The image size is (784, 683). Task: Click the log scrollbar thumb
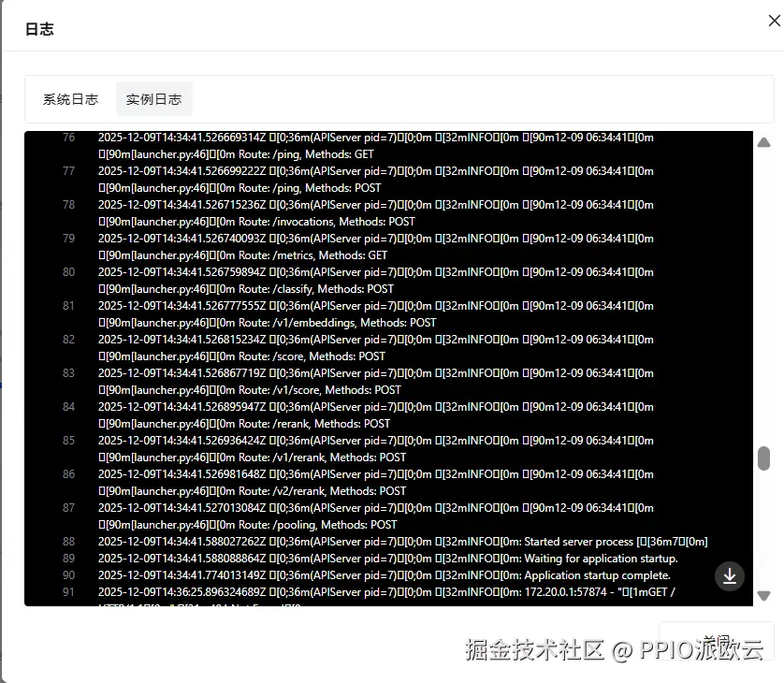pyautogui.click(x=763, y=458)
